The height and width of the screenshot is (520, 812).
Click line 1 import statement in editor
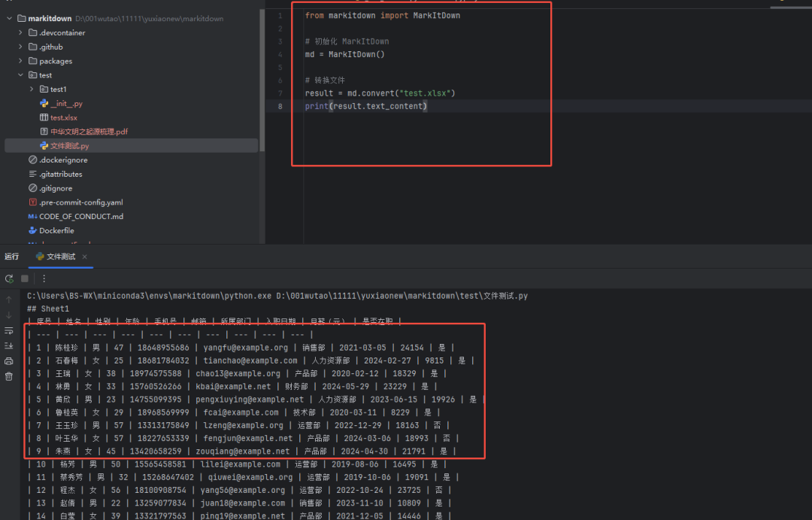coord(382,16)
